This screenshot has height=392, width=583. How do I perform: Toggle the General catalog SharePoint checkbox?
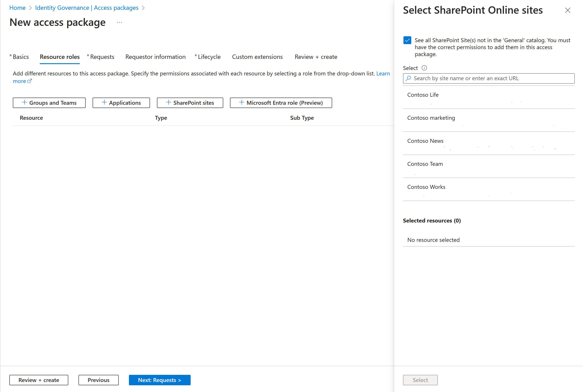click(407, 40)
